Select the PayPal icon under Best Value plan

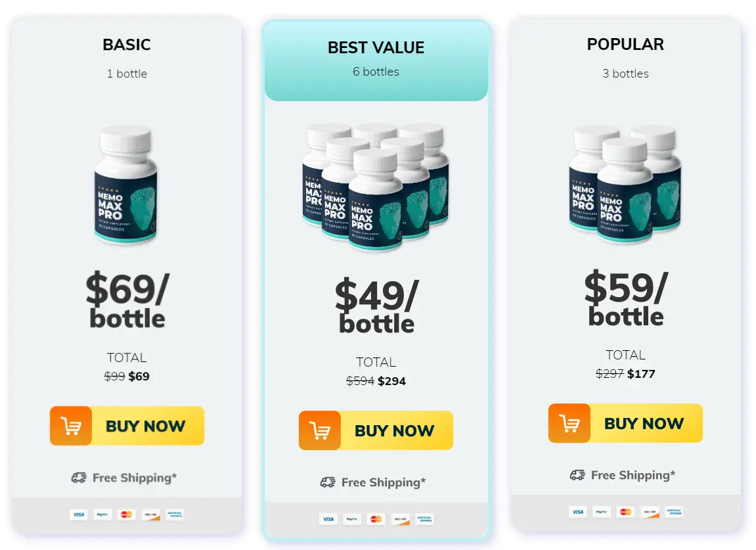coord(352,519)
